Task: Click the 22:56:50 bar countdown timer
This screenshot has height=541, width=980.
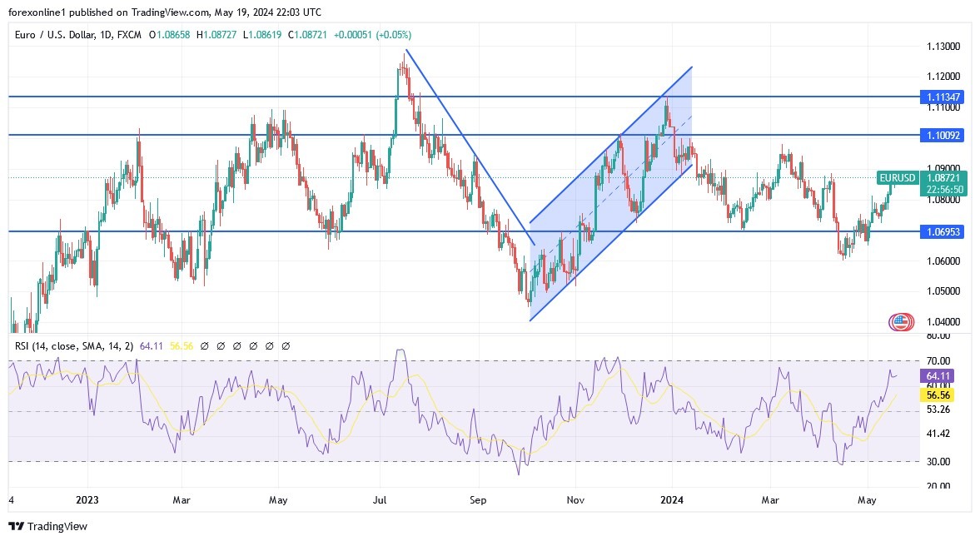Action: pos(943,189)
